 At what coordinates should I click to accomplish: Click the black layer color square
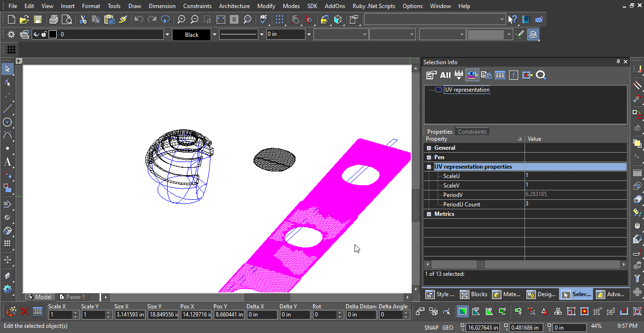pos(52,34)
